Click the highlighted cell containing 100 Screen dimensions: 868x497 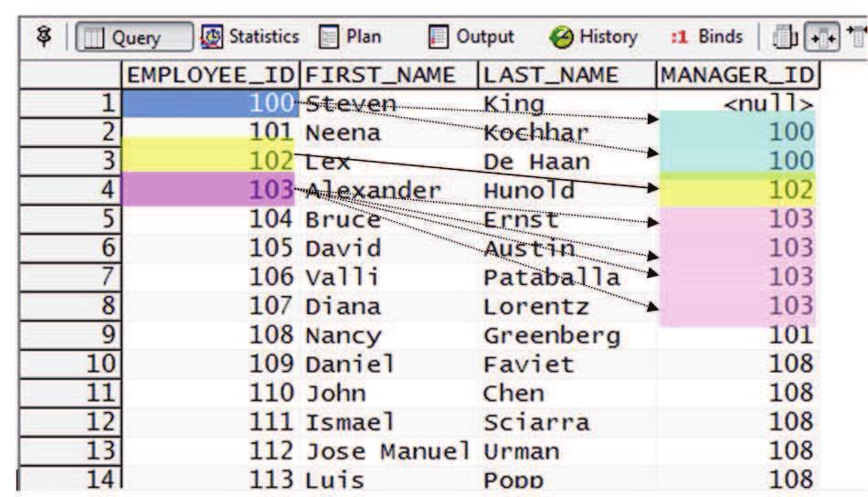(x=210, y=103)
